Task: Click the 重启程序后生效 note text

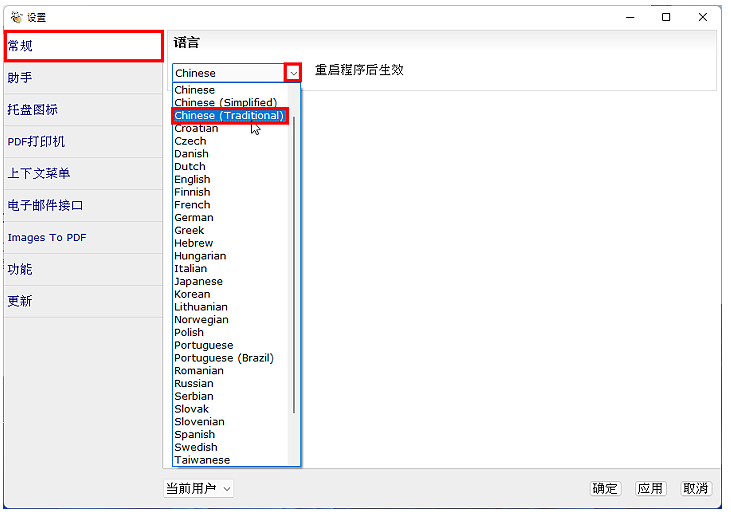Action: point(359,70)
